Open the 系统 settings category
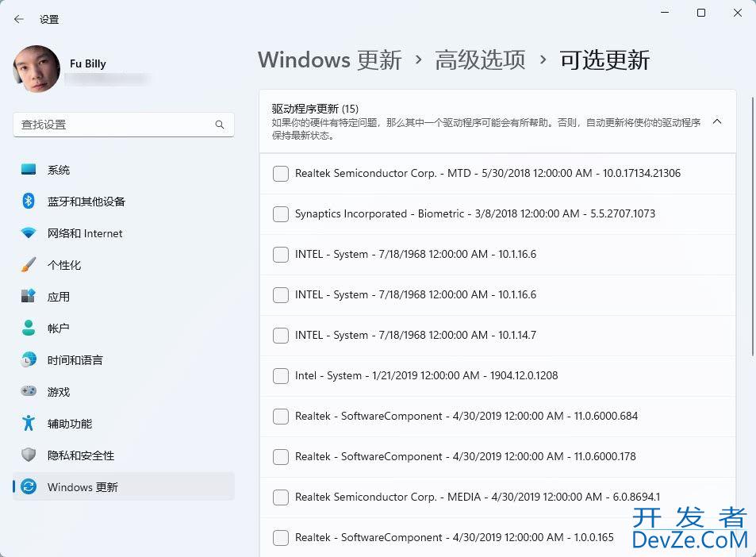The image size is (756, 557). pos(124,170)
